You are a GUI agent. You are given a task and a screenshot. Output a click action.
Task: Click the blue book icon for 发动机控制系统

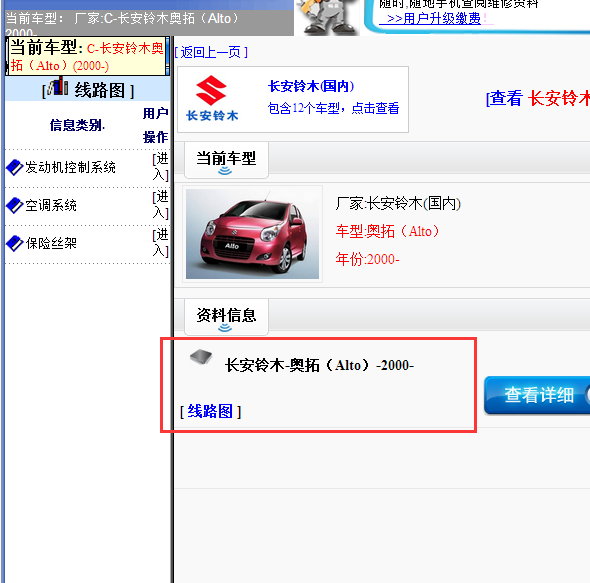(15, 167)
